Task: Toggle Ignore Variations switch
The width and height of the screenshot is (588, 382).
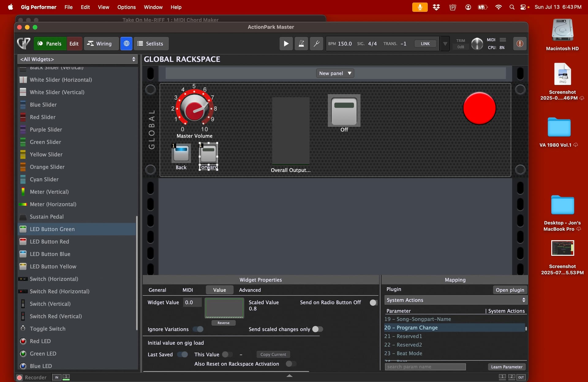Action: 198,329
